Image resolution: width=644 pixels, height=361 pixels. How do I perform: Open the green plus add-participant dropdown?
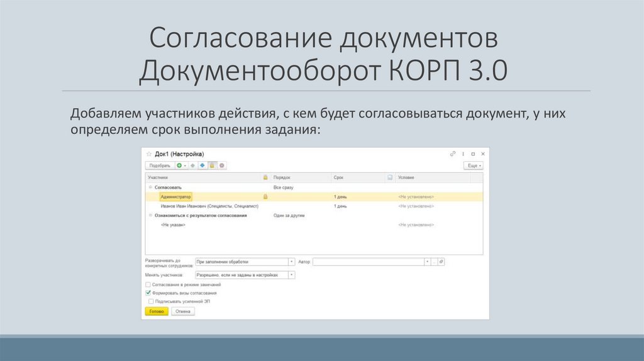pyautogui.click(x=182, y=165)
